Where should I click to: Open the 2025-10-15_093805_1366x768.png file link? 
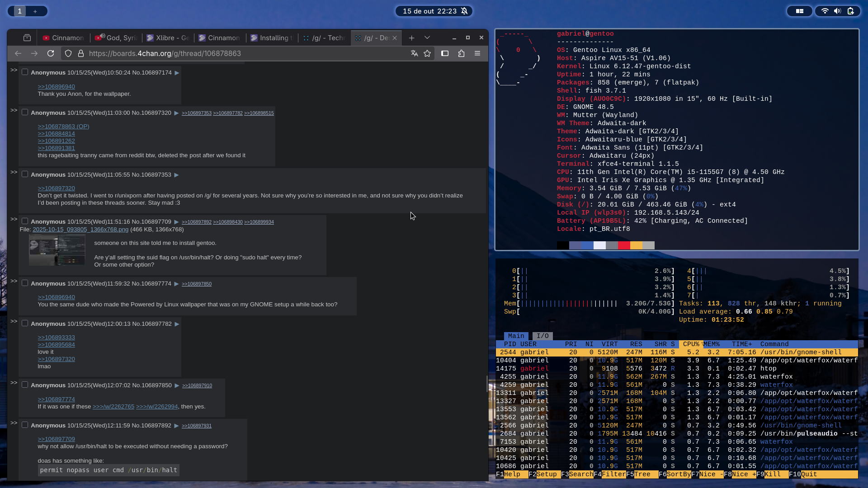tap(80, 230)
